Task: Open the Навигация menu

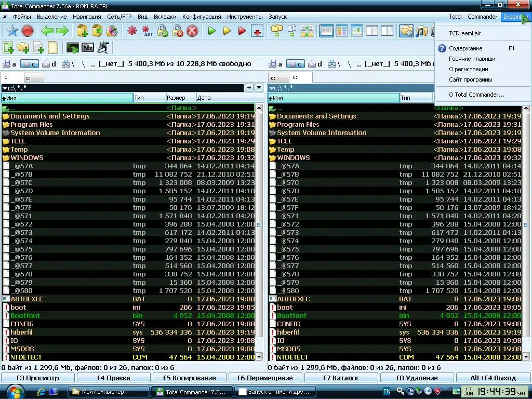Action: click(x=87, y=17)
